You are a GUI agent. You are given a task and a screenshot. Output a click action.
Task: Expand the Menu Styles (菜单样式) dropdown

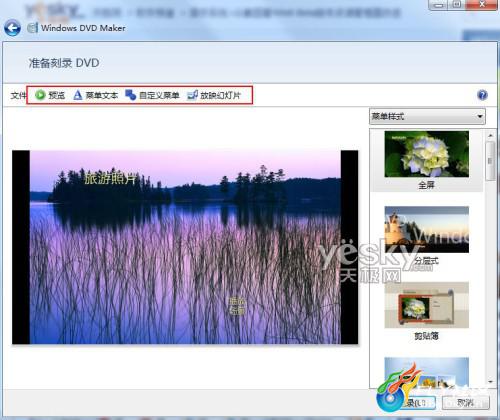(427, 116)
